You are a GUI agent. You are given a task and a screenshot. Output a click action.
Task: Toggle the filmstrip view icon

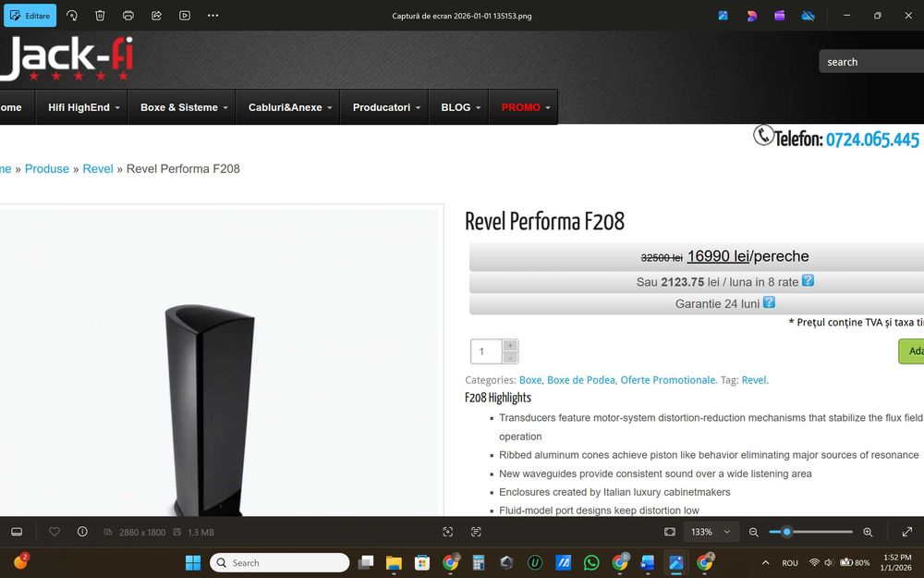[17, 532]
